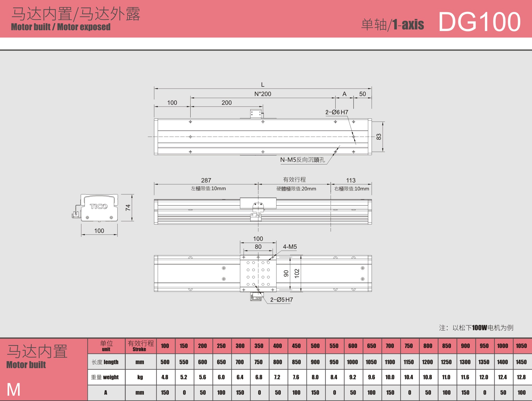Click the '74' height dimension of the end view
Viewport: 532px width, 401px height.
tap(128, 207)
